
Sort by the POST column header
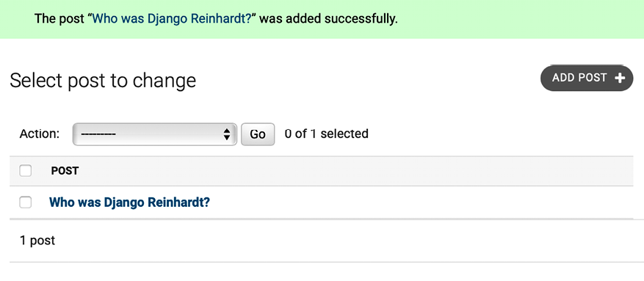coord(65,171)
